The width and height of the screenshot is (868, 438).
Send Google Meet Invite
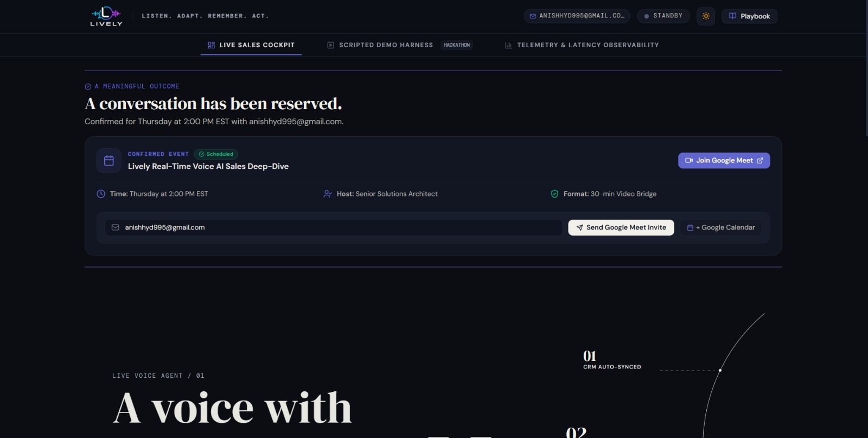pos(621,227)
